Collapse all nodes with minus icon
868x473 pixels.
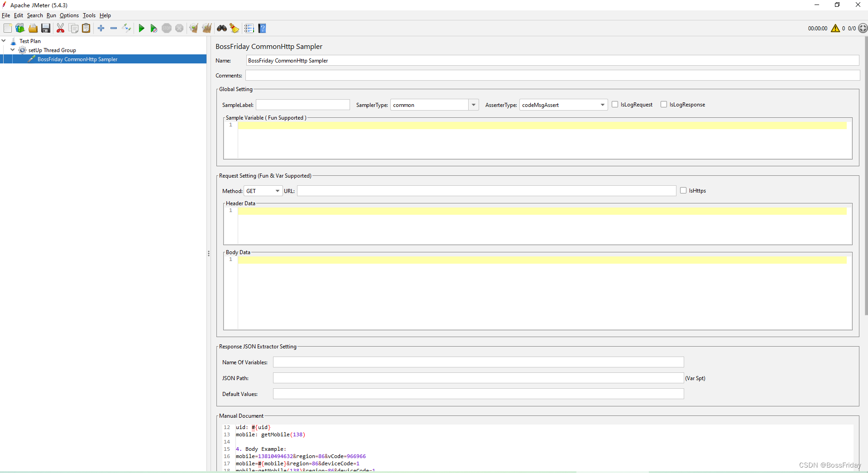click(114, 28)
